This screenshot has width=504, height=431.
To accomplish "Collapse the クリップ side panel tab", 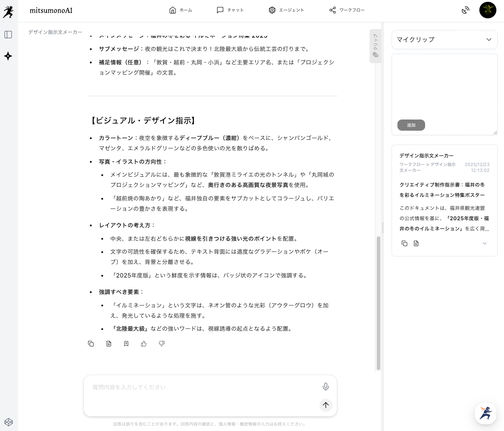I will coord(375,46).
